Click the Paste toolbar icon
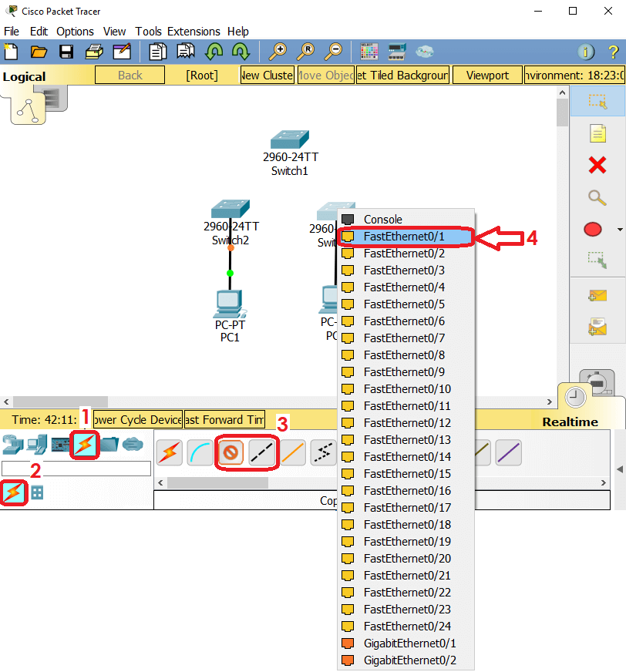The image size is (626, 672). (x=186, y=52)
